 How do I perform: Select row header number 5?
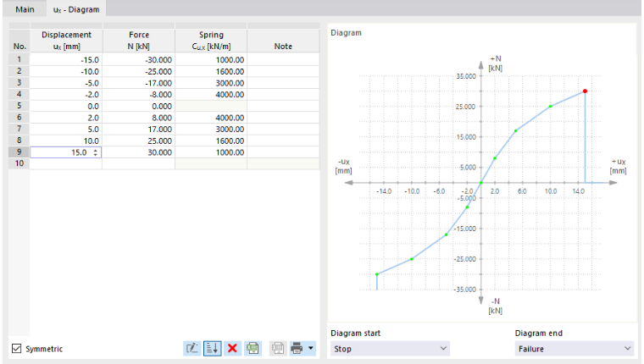click(x=19, y=106)
